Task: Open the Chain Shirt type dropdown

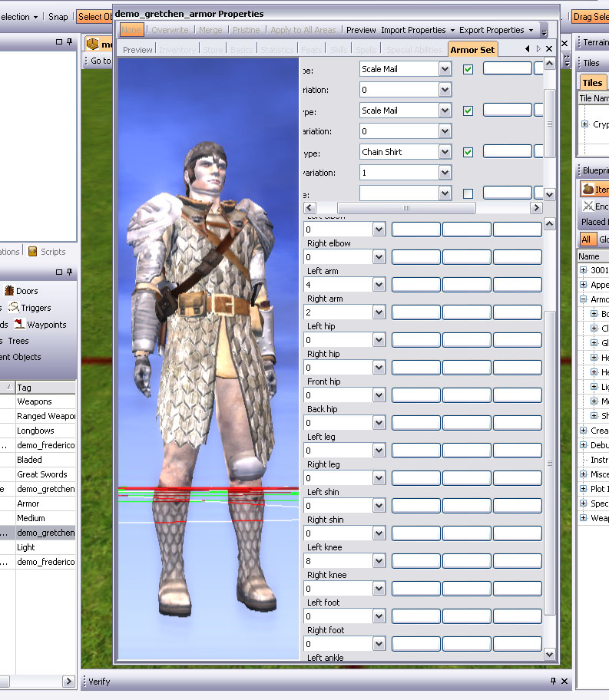Action: point(445,152)
